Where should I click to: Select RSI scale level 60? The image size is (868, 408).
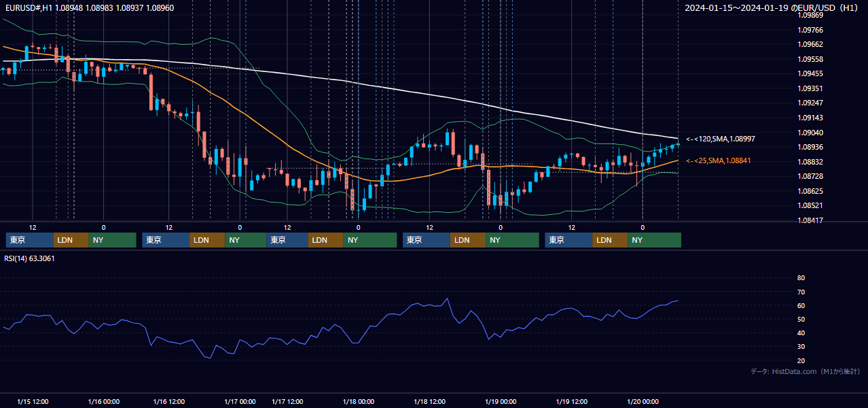coord(801,305)
